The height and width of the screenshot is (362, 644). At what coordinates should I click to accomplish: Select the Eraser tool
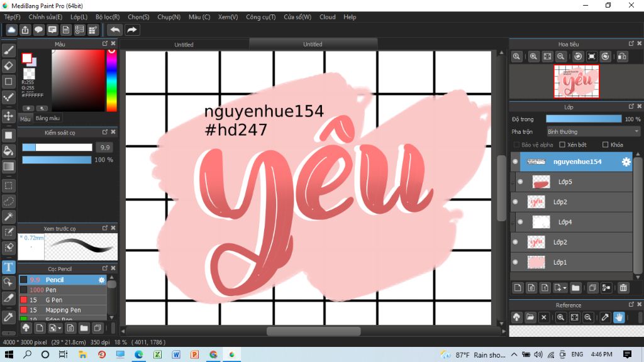9,66
